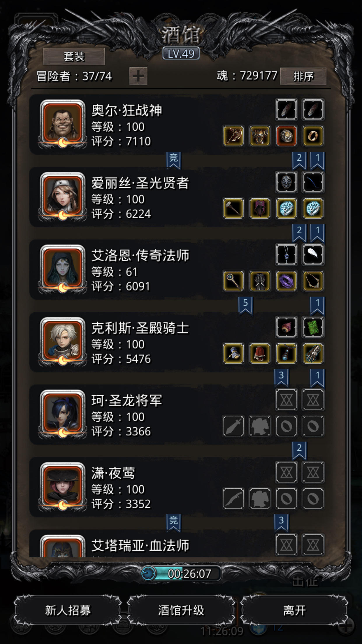The height and width of the screenshot is (644, 362).
Task: Click the 新人招募 recruit button
Action: [68, 610]
